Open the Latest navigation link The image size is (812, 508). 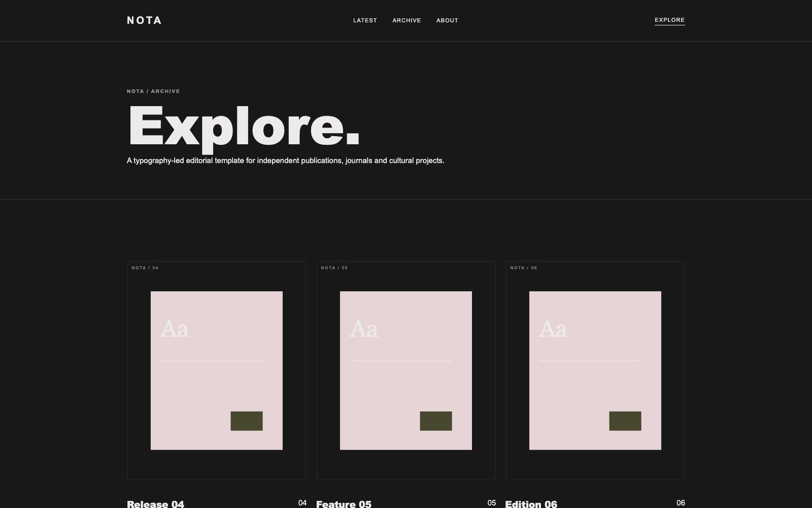[365, 20]
